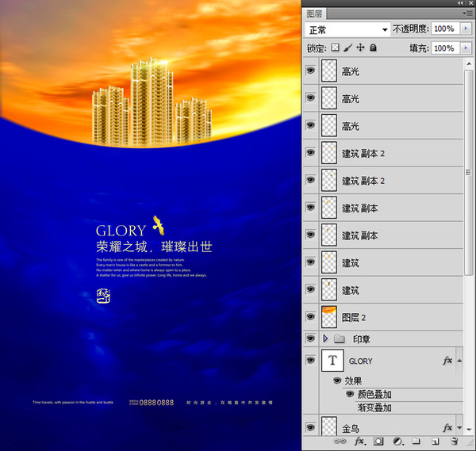Click the layers list scroll up arrow
Image resolution: width=476 pixels, height=451 pixels.
coord(469,63)
